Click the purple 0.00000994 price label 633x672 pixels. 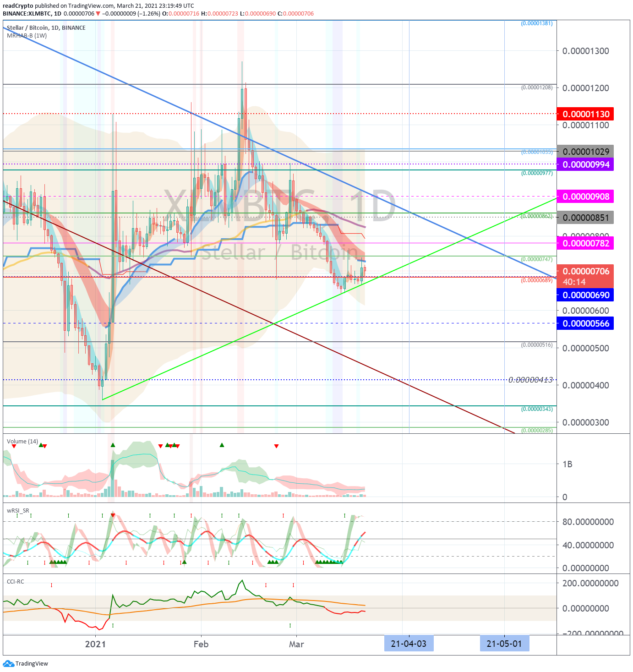585,164
